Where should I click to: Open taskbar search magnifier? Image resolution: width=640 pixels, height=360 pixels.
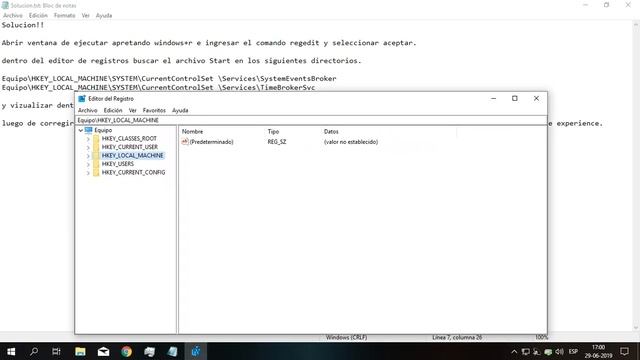coord(34,351)
